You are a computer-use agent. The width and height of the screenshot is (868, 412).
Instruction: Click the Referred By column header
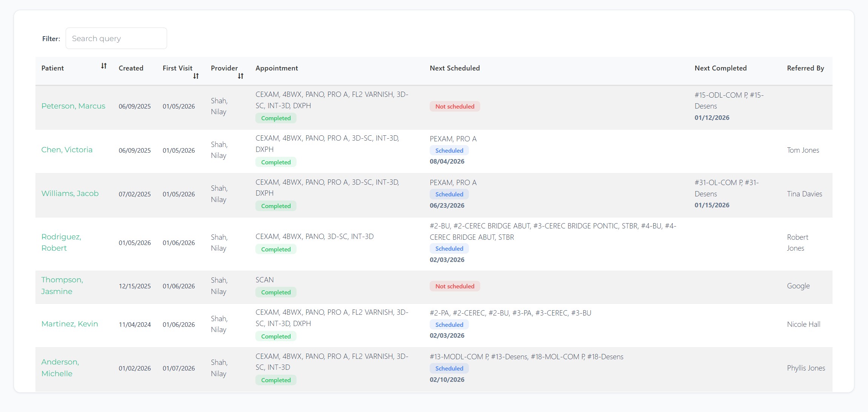[x=805, y=68]
